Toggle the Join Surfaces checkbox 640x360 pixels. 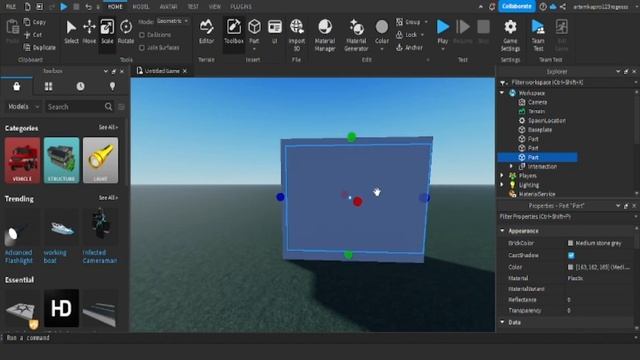click(x=142, y=48)
